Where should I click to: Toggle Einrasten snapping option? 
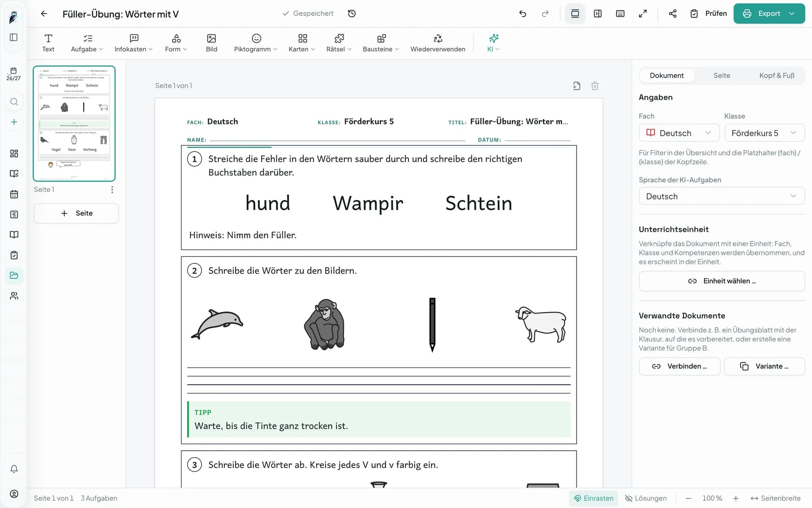tap(594, 498)
